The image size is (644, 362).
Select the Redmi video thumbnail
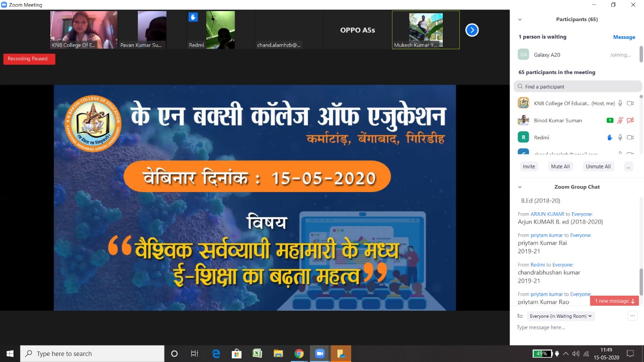[x=220, y=30]
